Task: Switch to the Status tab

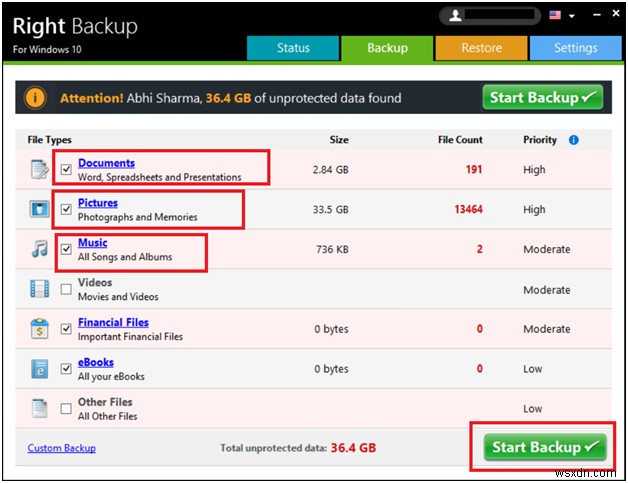Action: 293,48
